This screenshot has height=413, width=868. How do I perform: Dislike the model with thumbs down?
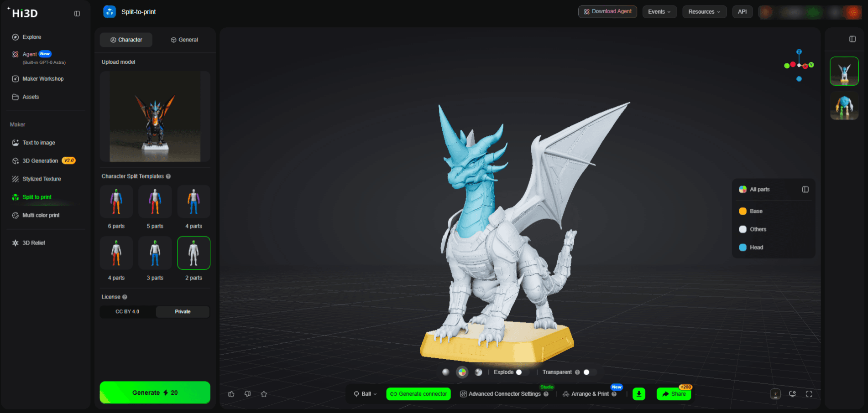[248, 394]
